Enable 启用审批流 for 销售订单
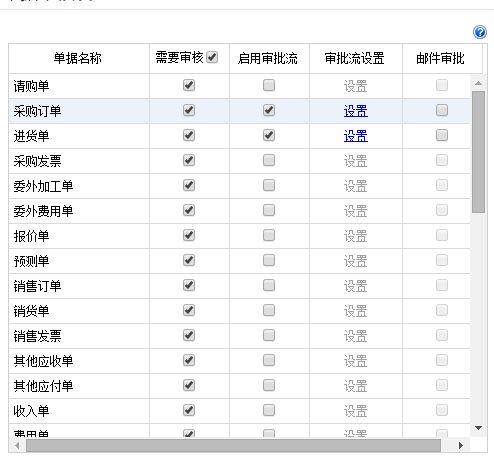Screen dimensions: 494x456 point(269,285)
